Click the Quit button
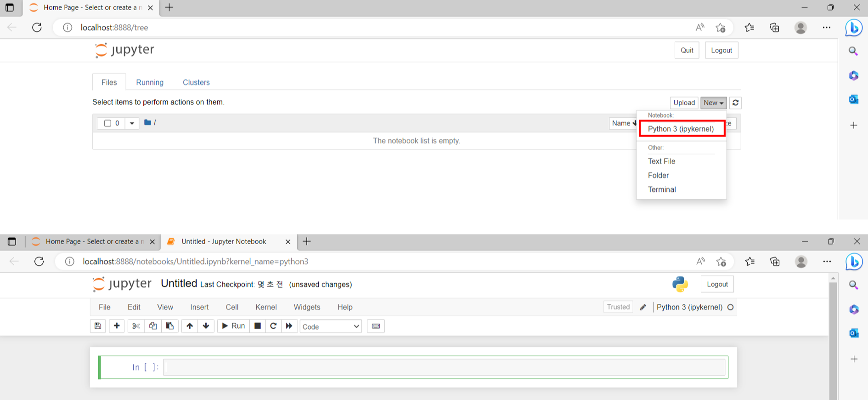Viewport: 868px width, 400px height. 687,50
